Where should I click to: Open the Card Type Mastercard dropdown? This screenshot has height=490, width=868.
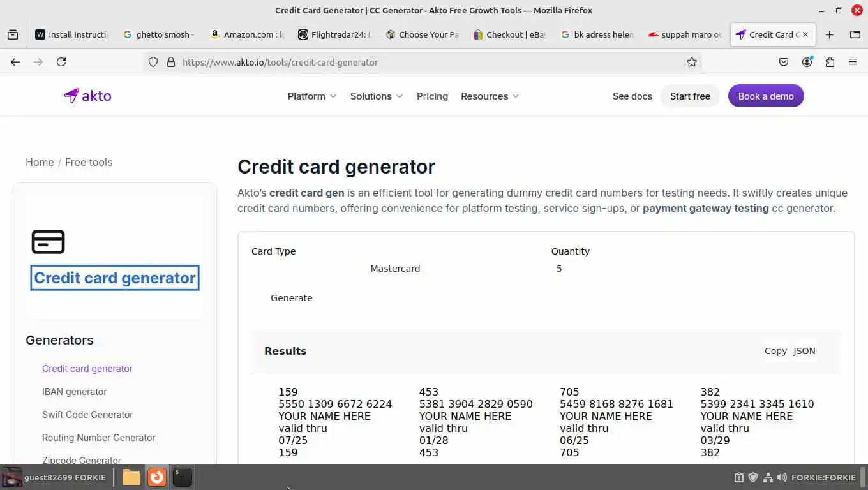pos(395,269)
